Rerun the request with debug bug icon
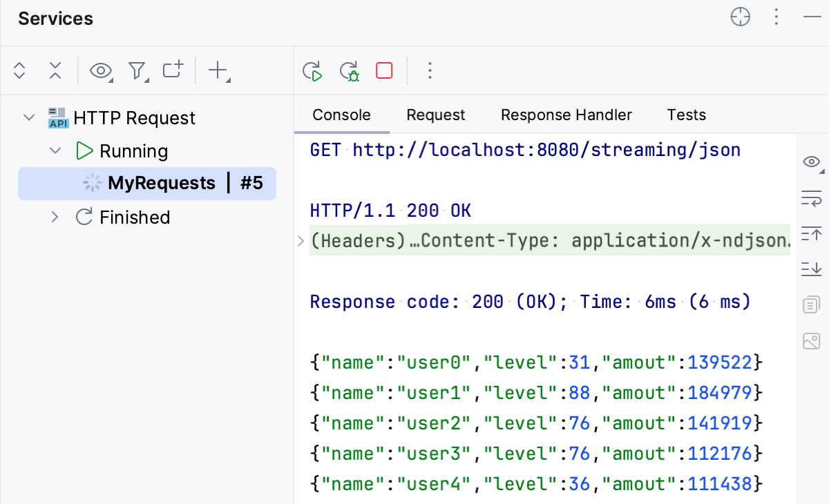 349,70
